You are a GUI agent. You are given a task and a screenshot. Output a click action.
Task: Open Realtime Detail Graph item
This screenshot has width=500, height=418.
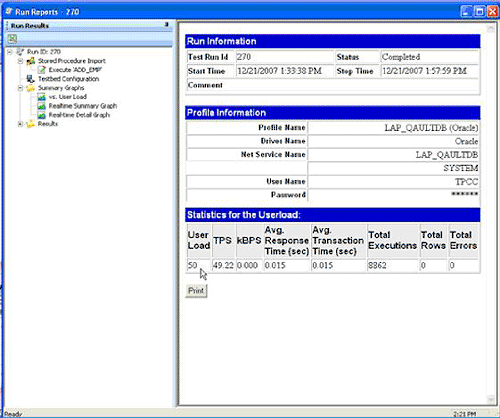[79, 115]
